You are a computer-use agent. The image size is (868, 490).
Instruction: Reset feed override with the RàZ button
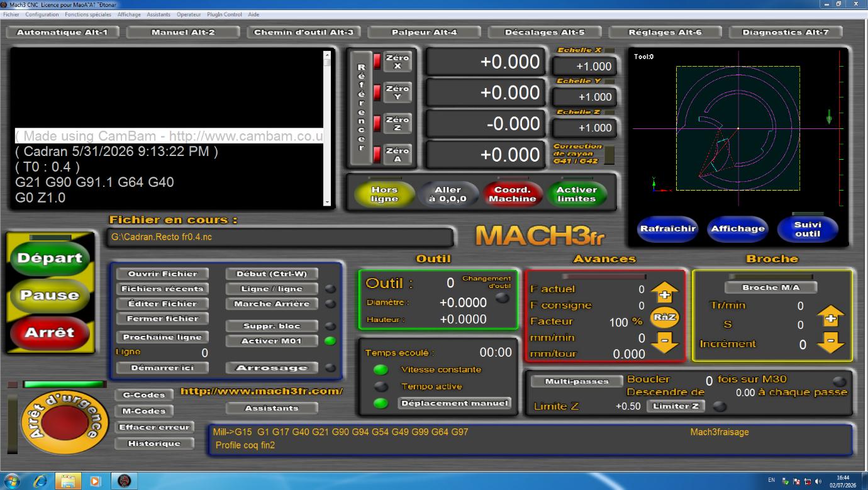[x=664, y=317]
